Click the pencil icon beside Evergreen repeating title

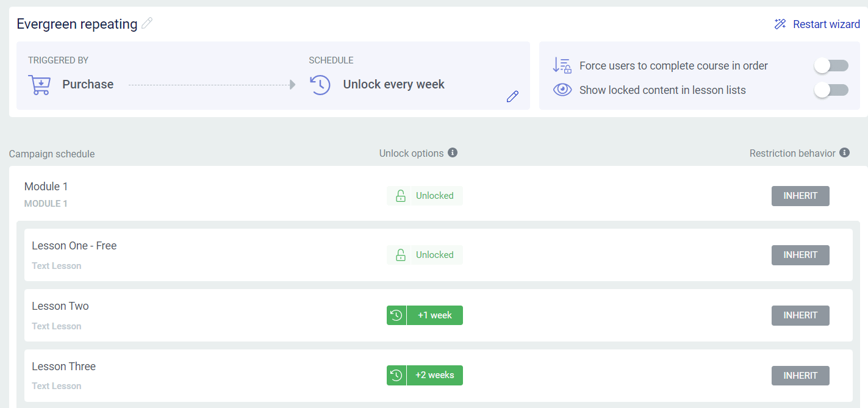tap(146, 24)
